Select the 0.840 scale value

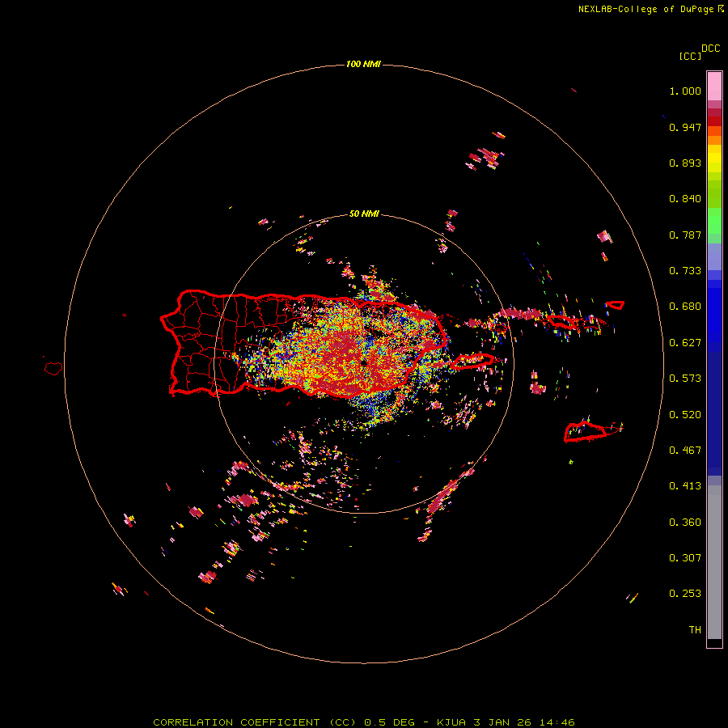pos(685,199)
